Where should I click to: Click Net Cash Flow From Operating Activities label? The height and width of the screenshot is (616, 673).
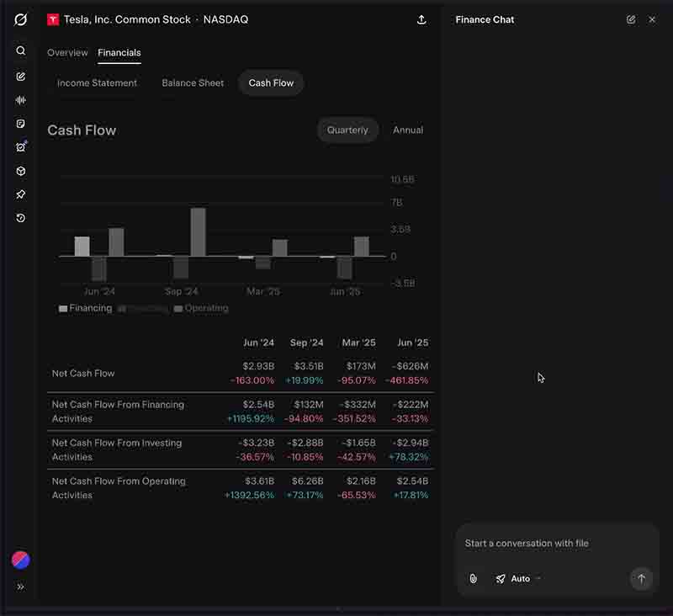coord(119,488)
